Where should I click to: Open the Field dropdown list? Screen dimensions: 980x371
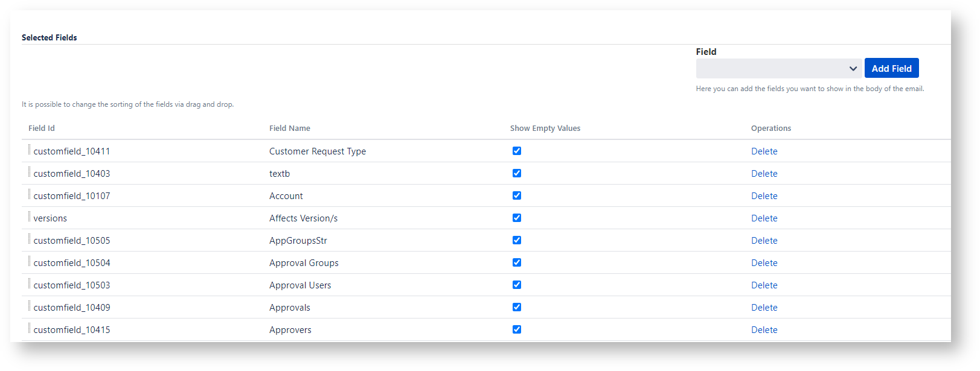click(x=778, y=69)
